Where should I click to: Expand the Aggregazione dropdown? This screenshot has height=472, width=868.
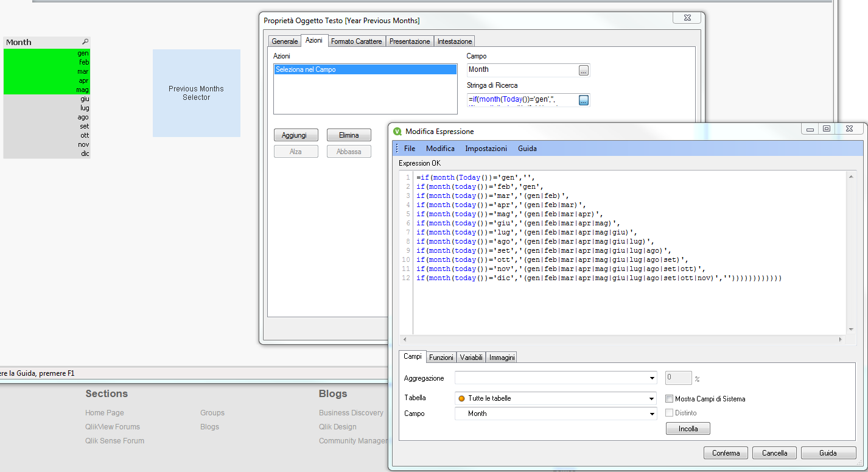pyautogui.click(x=652, y=378)
